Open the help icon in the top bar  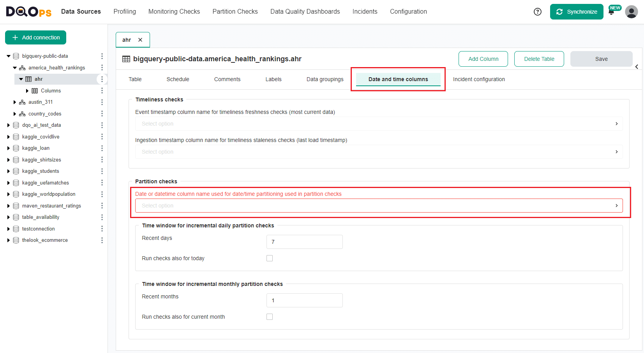[x=537, y=11]
